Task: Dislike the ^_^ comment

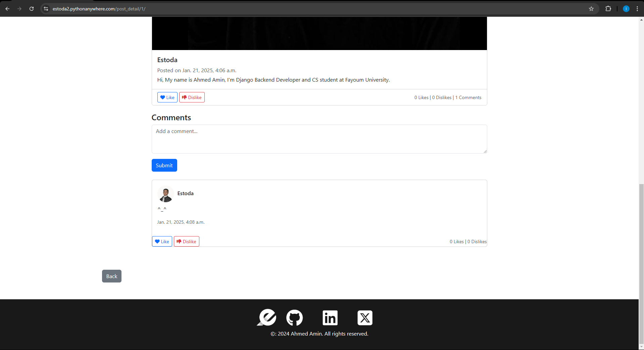Action: tap(186, 242)
